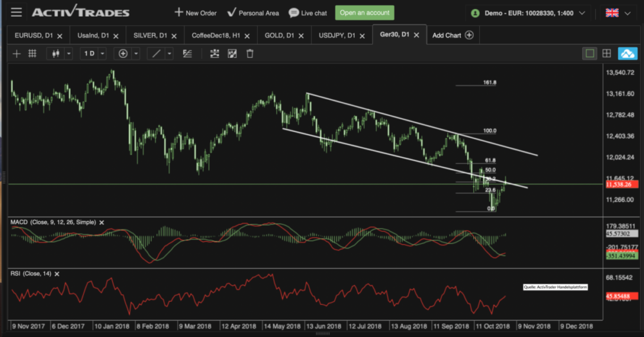Close the USDJPY, D1 tab

362,36
